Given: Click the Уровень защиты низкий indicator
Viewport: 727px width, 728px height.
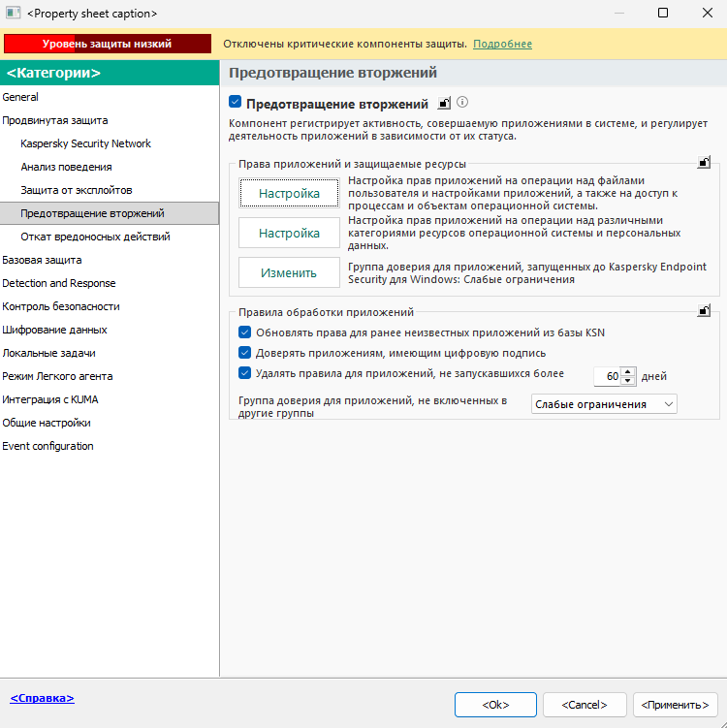Looking at the screenshot, I should pos(108,44).
